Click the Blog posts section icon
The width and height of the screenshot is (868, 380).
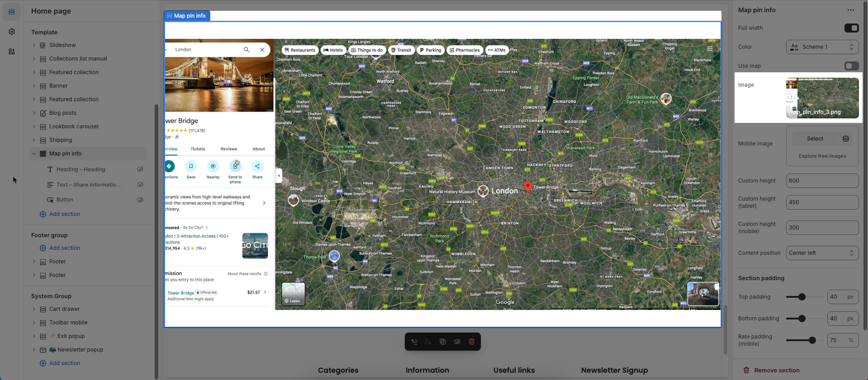(43, 113)
